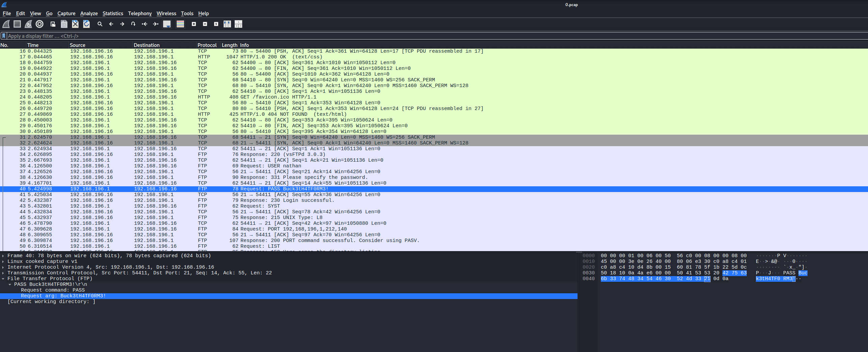Screen dimensions: 868x352
Task: Collapse File Transfer Protocol (FTP) section
Action: (3, 279)
